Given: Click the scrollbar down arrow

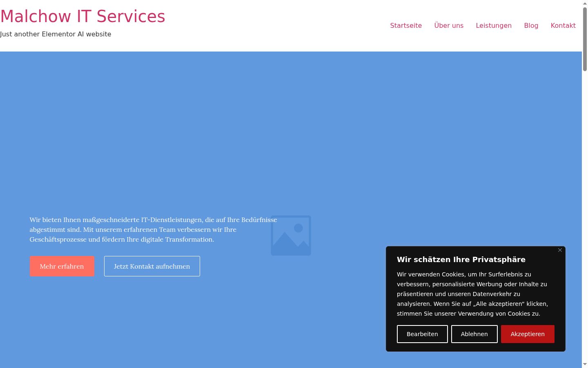Looking at the screenshot, I should click(585, 364).
